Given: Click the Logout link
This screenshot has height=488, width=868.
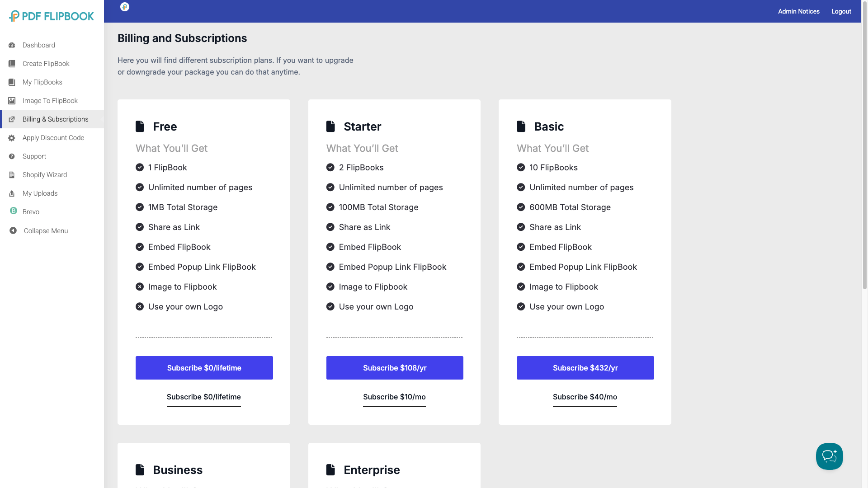Looking at the screenshot, I should (841, 11).
